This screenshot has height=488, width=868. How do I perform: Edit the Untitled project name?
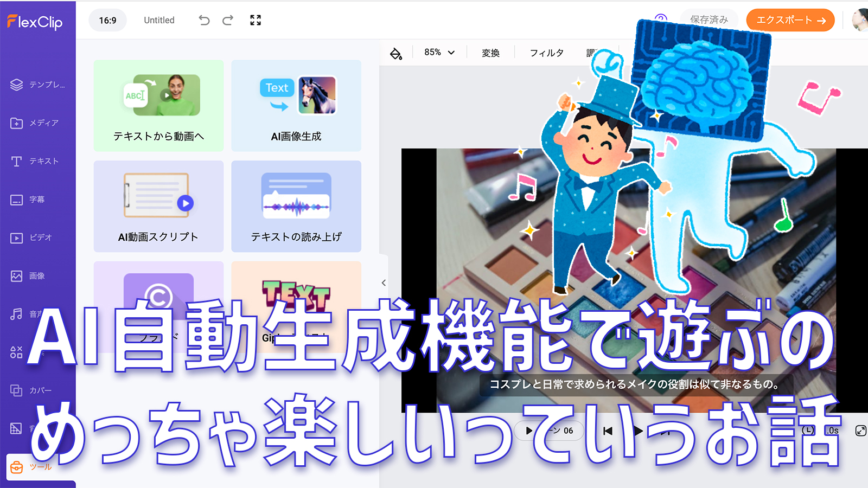point(159,20)
